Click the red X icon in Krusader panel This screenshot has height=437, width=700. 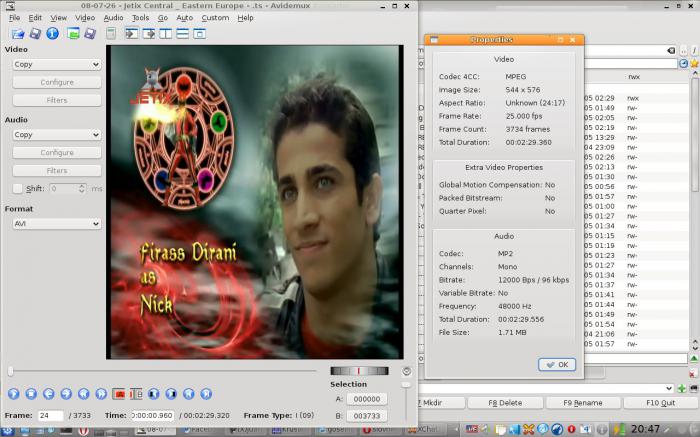tap(693, 373)
